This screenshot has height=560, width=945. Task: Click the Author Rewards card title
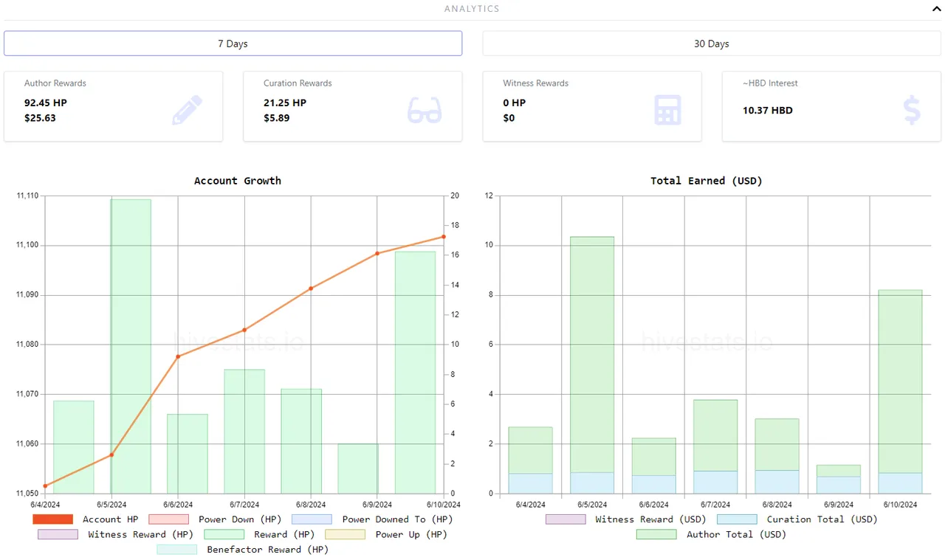pos(55,83)
